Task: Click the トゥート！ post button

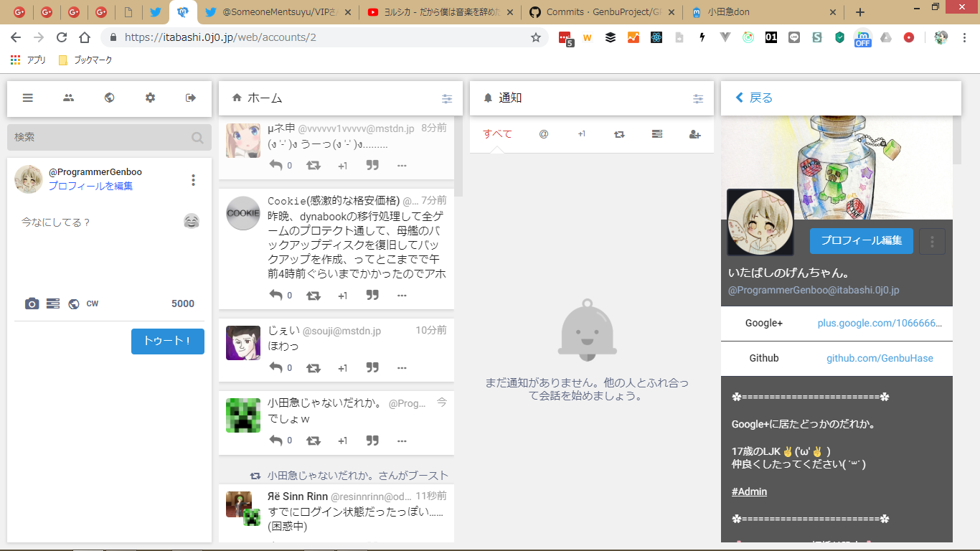Action: coord(168,342)
